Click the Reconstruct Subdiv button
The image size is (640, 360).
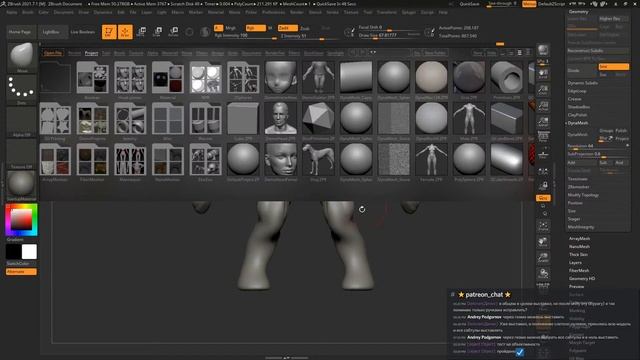[x=598, y=51]
